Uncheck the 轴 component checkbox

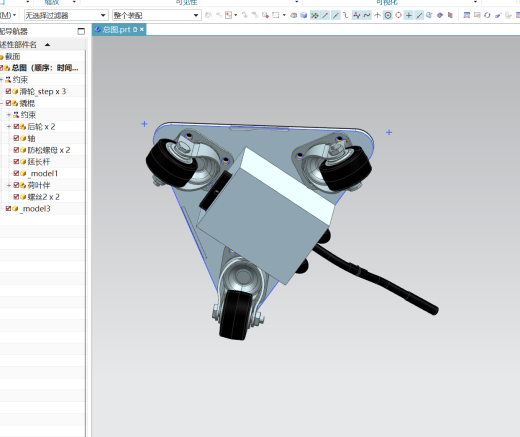pos(16,138)
